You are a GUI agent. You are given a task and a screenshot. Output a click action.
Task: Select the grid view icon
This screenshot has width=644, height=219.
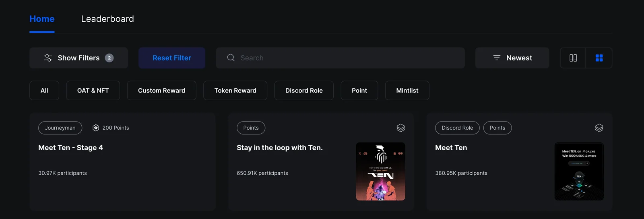pos(599,58)
